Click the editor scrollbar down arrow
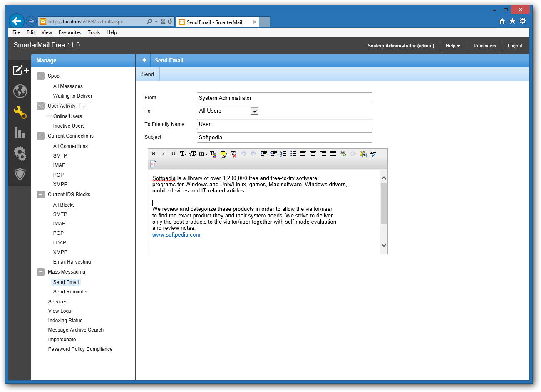The image size is (541, 392). [384, 245]
